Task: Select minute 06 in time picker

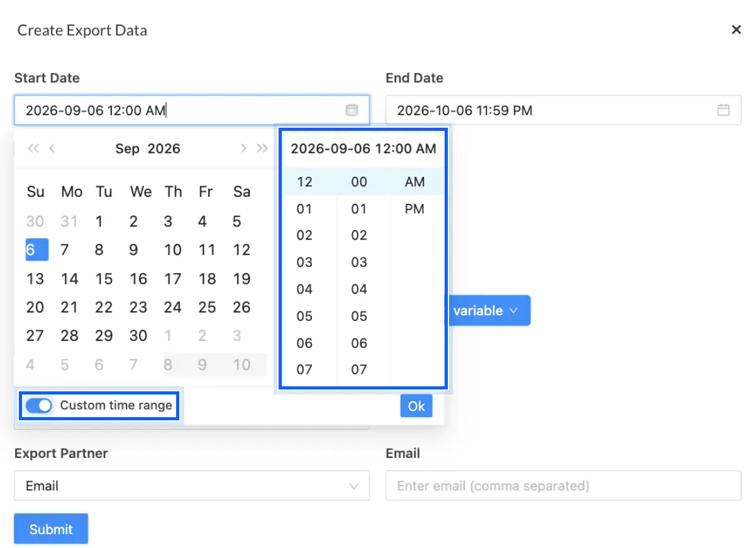Action: (x=359, y=344)
